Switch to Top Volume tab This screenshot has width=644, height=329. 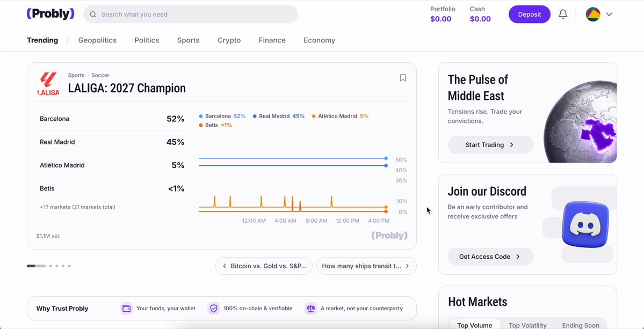click(x=474, y=325)
